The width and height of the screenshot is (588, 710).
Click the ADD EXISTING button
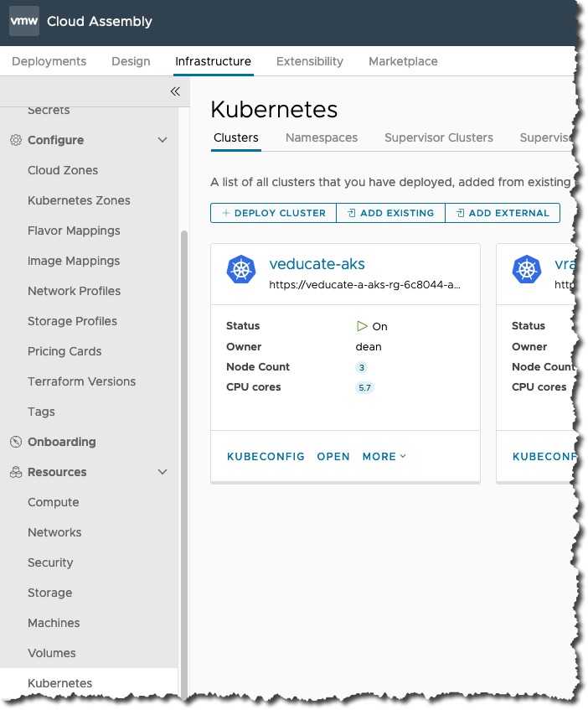(x=391, y=213)
